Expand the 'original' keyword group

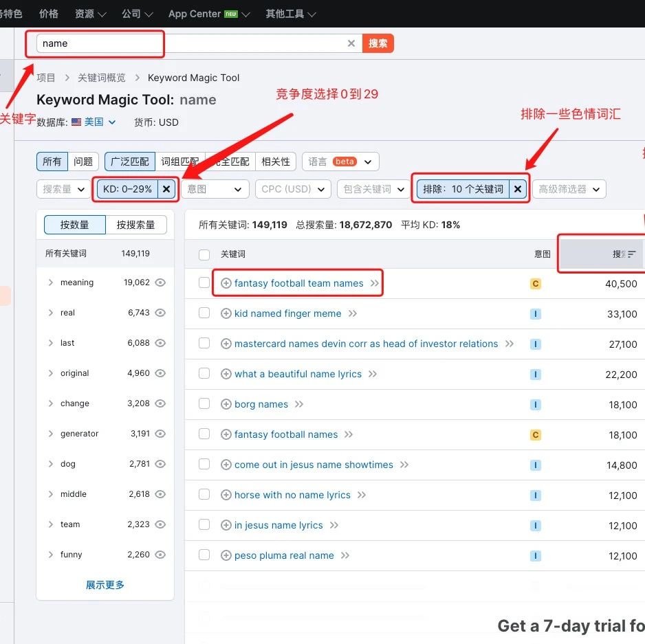tap(51, 373)
